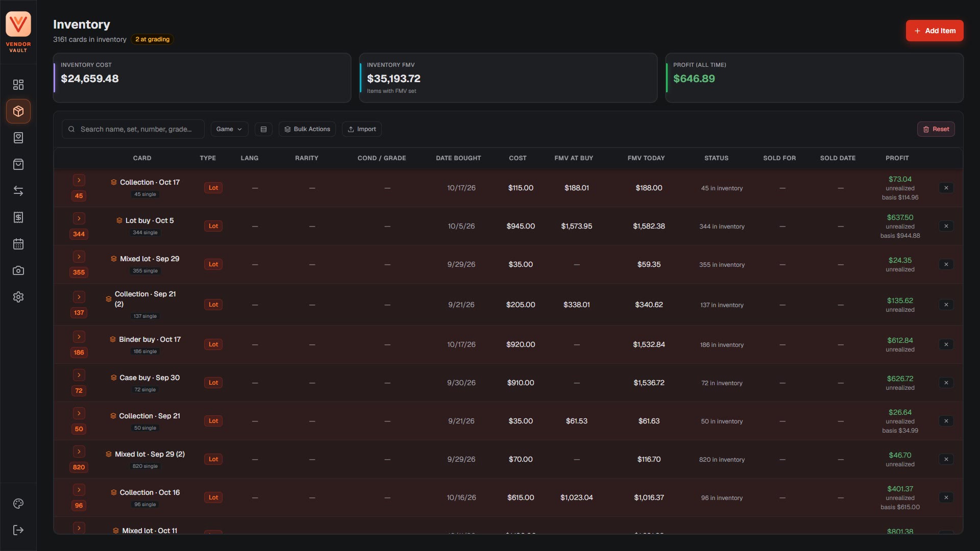980x551 pixels.
Task: Open the receipt dollar icon in sidebar
Action: (x=18, y=217)
